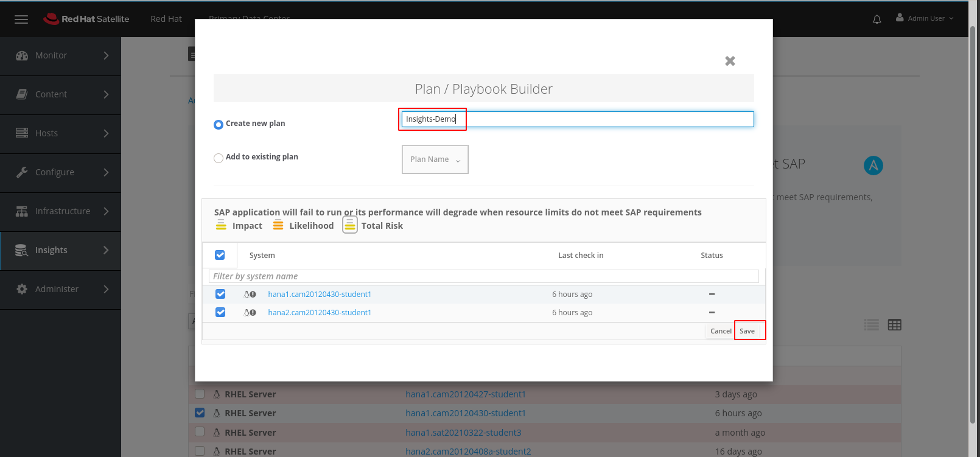980x457 pixels.
Task: Expand the Insights menu chevron
Action: pos(106,250)
